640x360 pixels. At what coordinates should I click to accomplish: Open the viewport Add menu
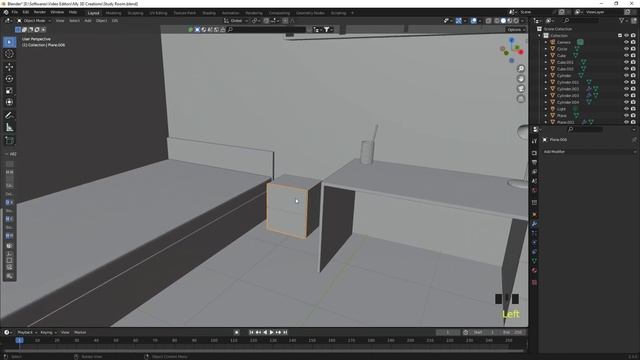pyautogui.click(x=88, y=20)
